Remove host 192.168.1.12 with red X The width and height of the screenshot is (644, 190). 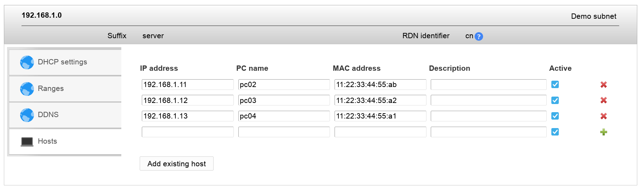(603, 100)
